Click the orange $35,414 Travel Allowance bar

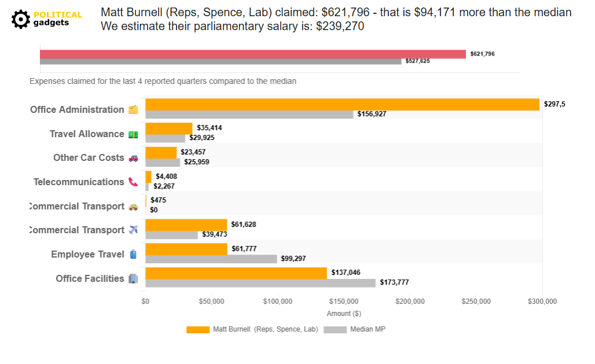(x=169, y=128)
